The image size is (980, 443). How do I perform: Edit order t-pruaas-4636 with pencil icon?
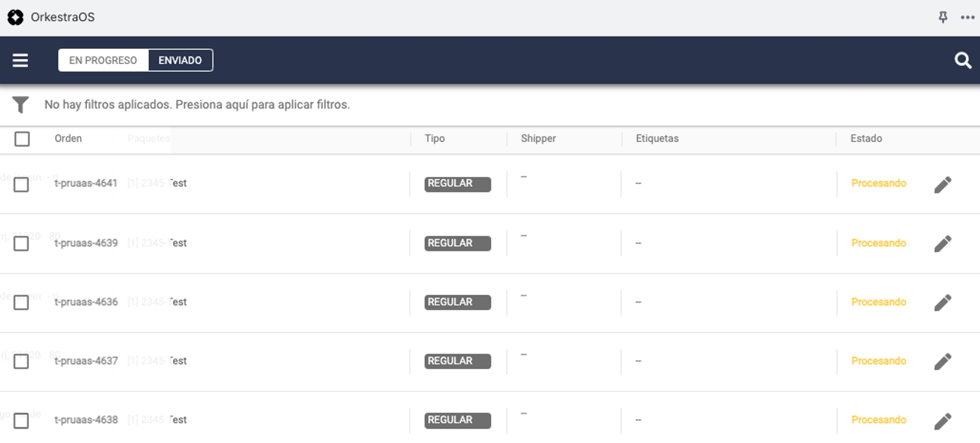[x=942, y=303]
